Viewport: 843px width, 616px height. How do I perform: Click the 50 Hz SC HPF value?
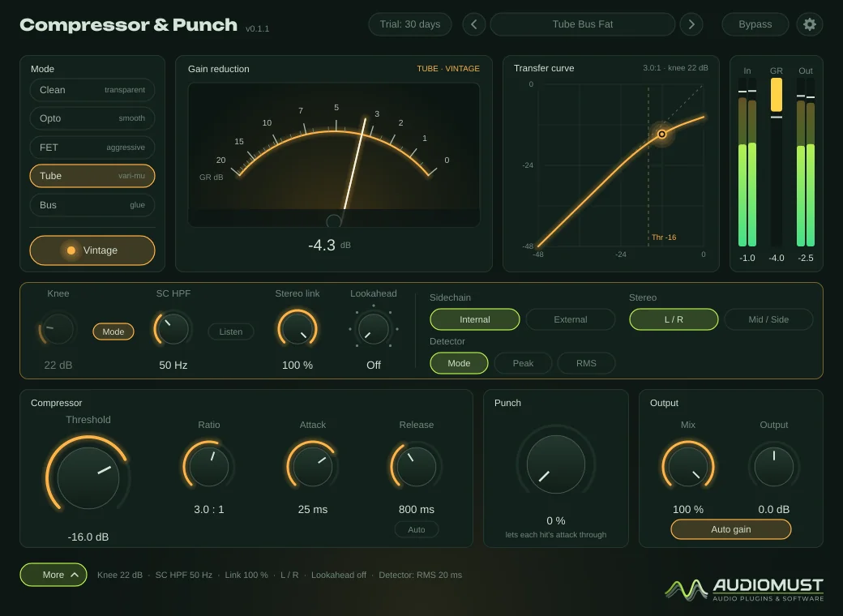(x=173, y=365)
